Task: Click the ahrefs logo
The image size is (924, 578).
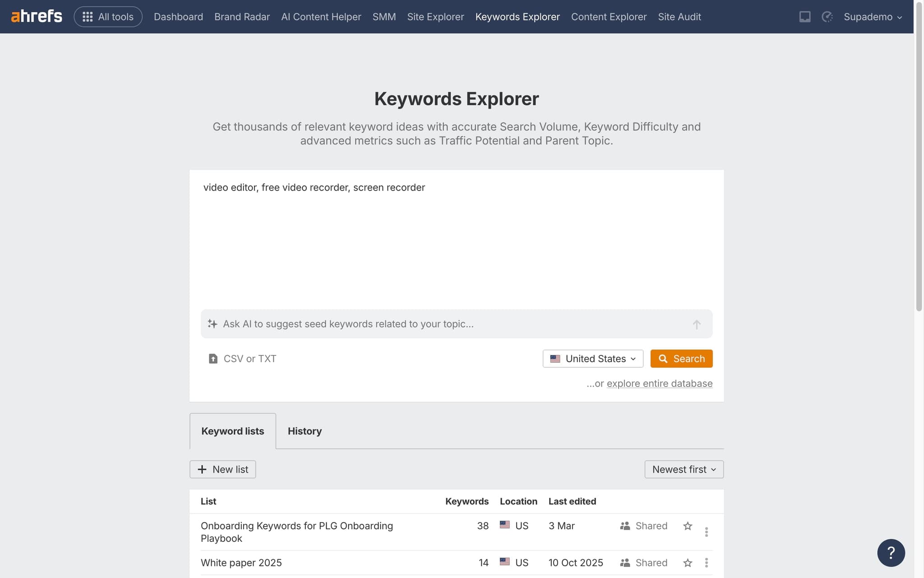Action: (36, 15)
